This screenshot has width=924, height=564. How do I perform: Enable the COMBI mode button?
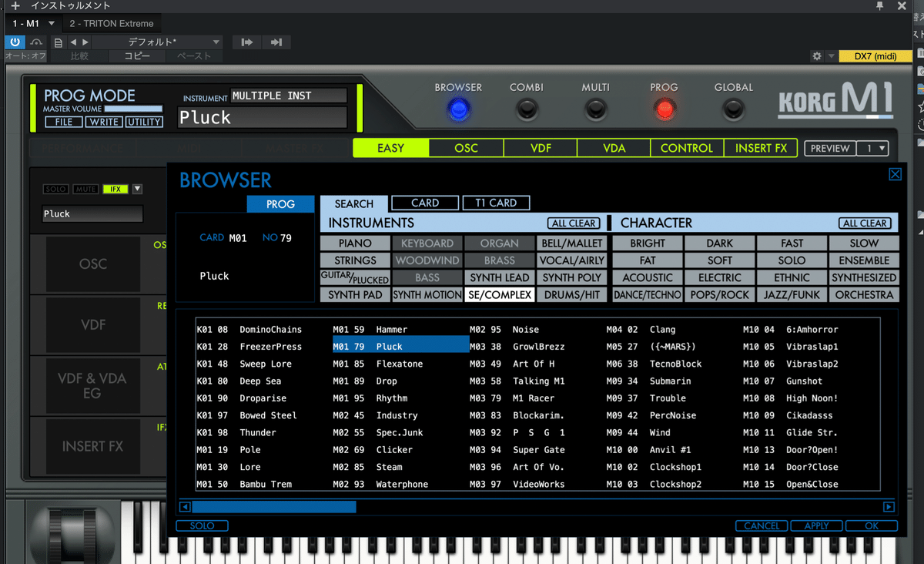point(527,110)
